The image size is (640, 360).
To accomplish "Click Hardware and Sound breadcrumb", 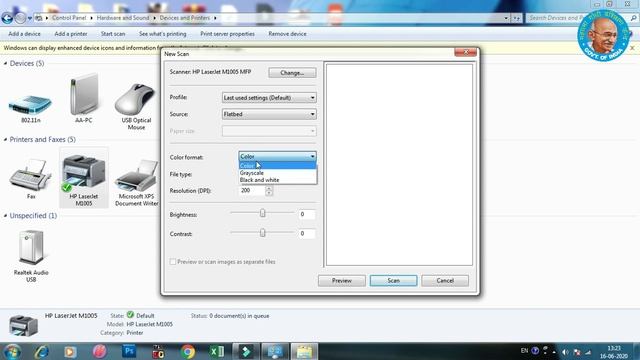I will point(123,18).
